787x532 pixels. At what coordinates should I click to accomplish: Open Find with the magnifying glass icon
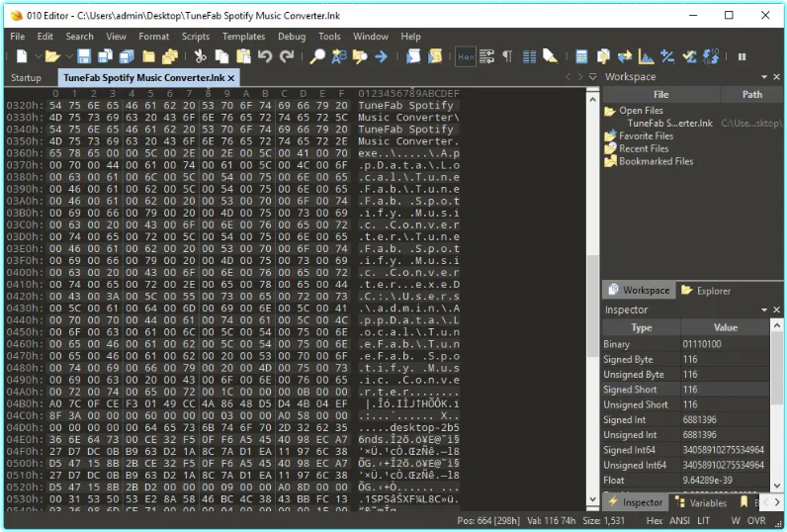(x=316, y=56)
